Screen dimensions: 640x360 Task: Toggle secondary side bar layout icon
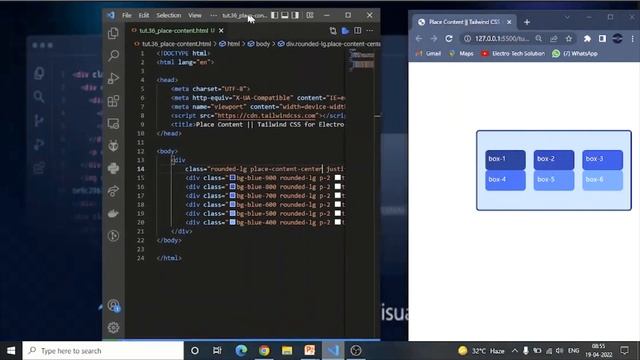pyautogui.click(x=295, y=15)
